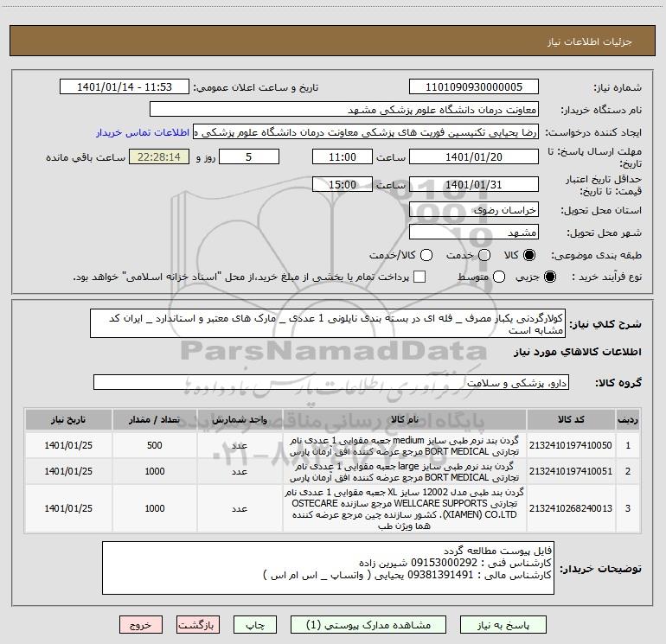Click delivery province field خراسان رضوی

pos(474,210)
